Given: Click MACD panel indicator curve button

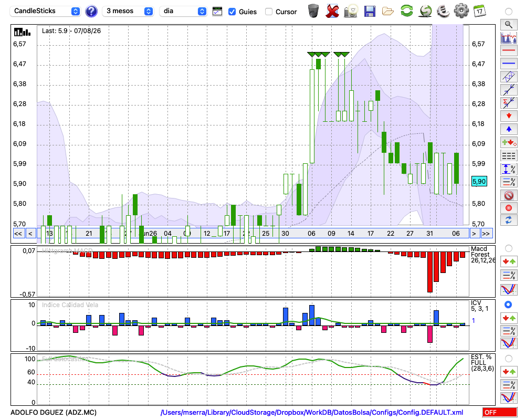Looking at the screenshot, I should click(509, 289).
